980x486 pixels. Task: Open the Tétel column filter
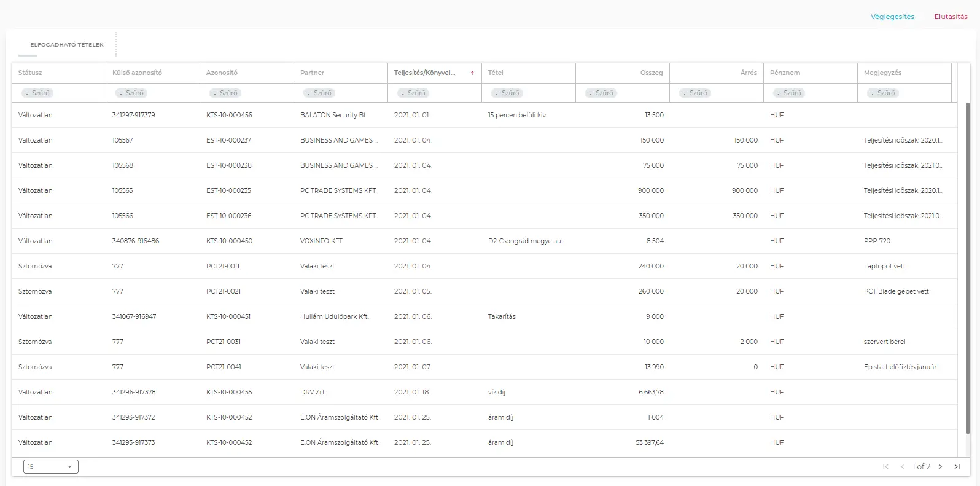pos(507,93)
